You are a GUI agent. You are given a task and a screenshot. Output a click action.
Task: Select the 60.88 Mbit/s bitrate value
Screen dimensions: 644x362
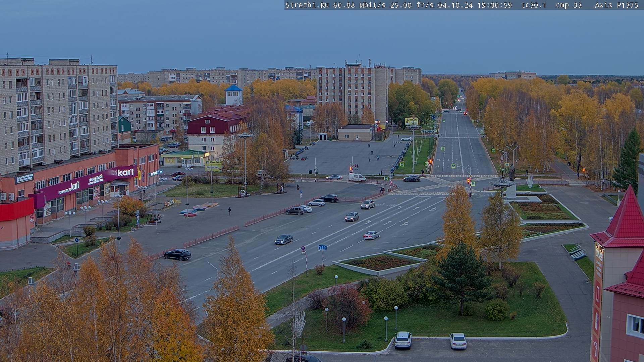point(359,5)
